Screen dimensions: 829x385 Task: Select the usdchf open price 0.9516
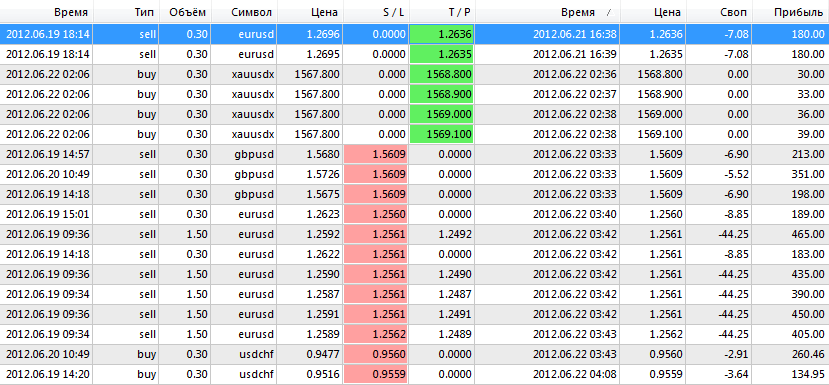tap(323, 374)
